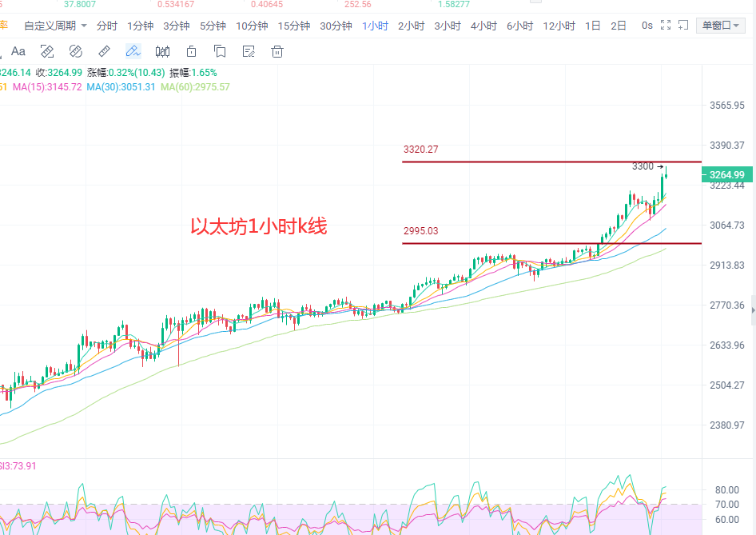
Task: Click the 分时 time-sharing view button
Action: click(106, 26)
